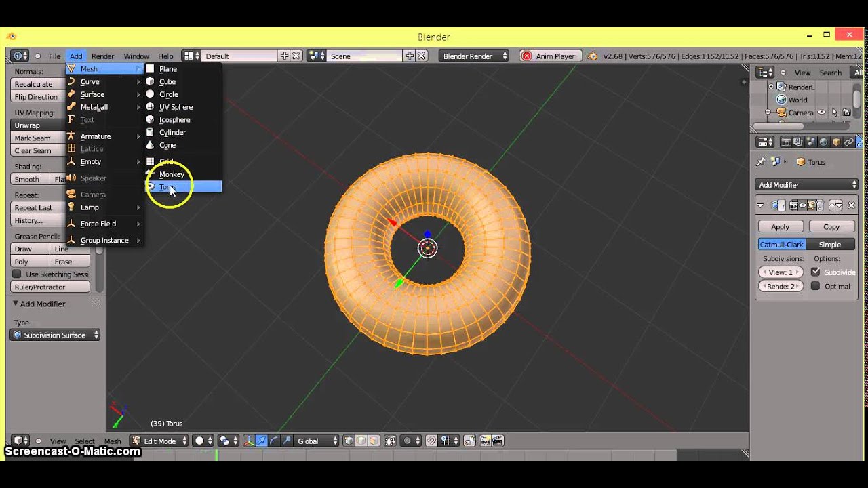868x488 pixels.
Task: Open the World properties tab
Action: click(x=823, y=142)
